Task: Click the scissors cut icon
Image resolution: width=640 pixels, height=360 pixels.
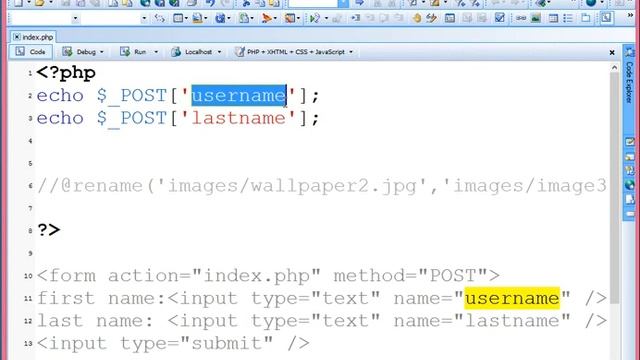Action: [x=246, y=3]
